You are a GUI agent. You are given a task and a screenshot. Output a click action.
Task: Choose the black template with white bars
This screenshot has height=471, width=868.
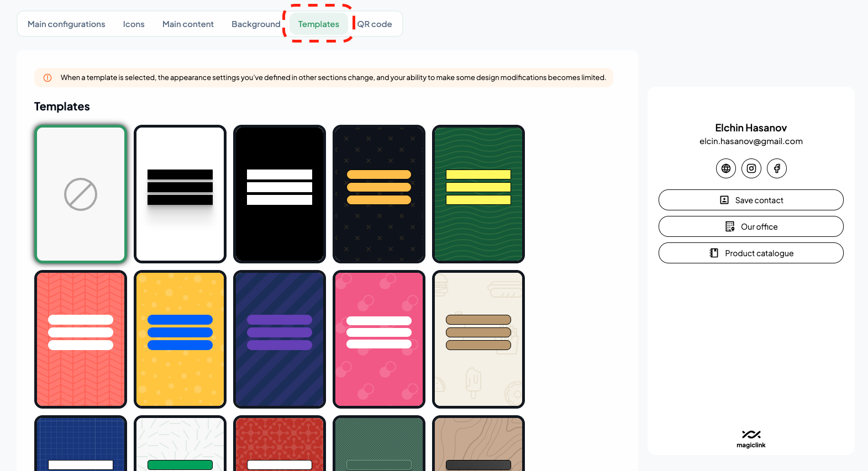(x=280, y=194)
